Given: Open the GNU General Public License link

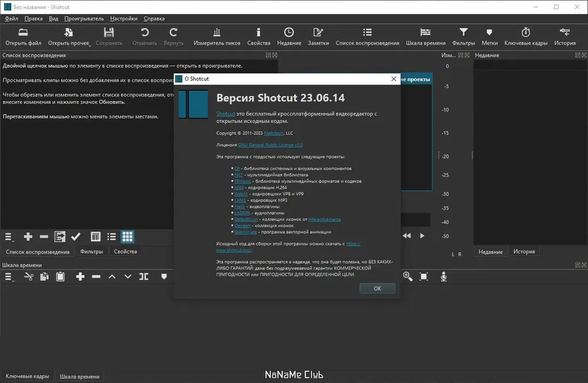Looking at the screenshot, I should click(270, 145).
